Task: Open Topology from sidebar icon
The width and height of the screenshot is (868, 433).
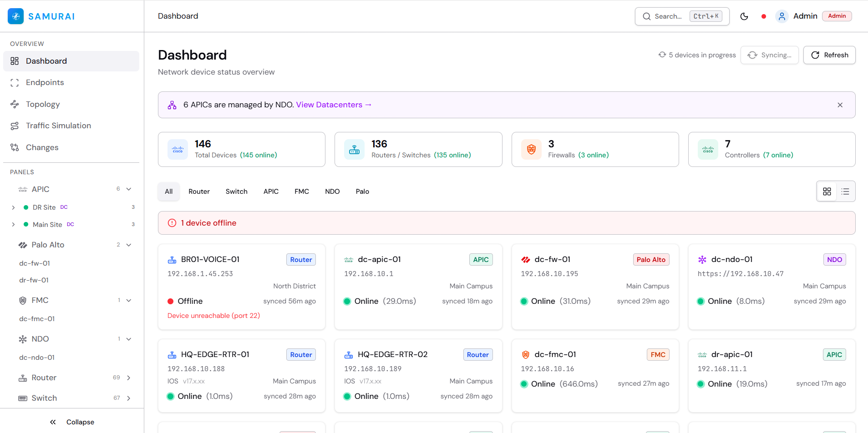Action: tap(15, 104)
